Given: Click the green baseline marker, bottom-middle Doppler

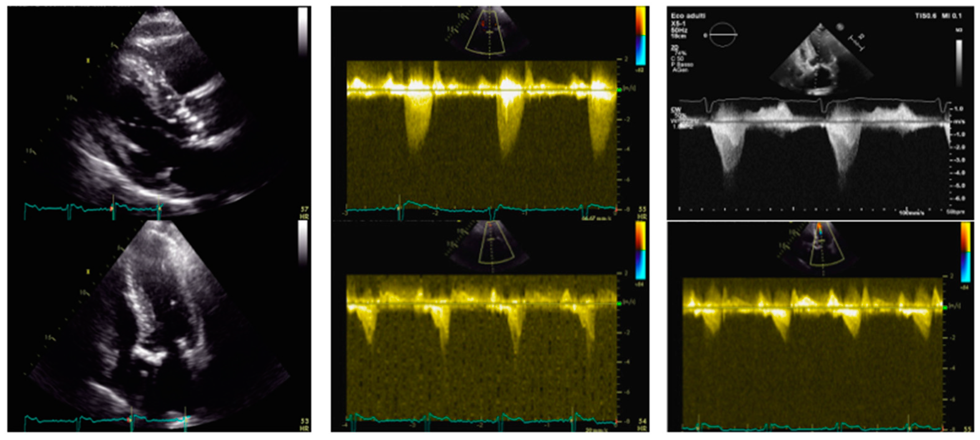Looking at the screenshot, I should (x=619, y=304).
